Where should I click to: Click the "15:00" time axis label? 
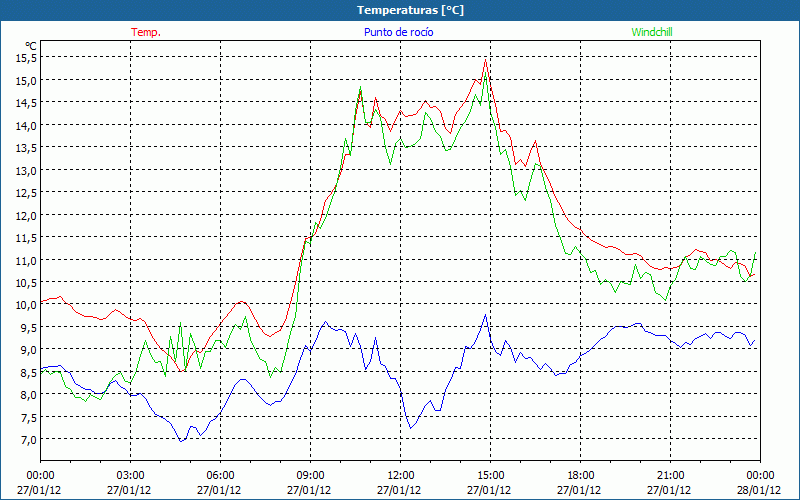click(x=490, y=475)
